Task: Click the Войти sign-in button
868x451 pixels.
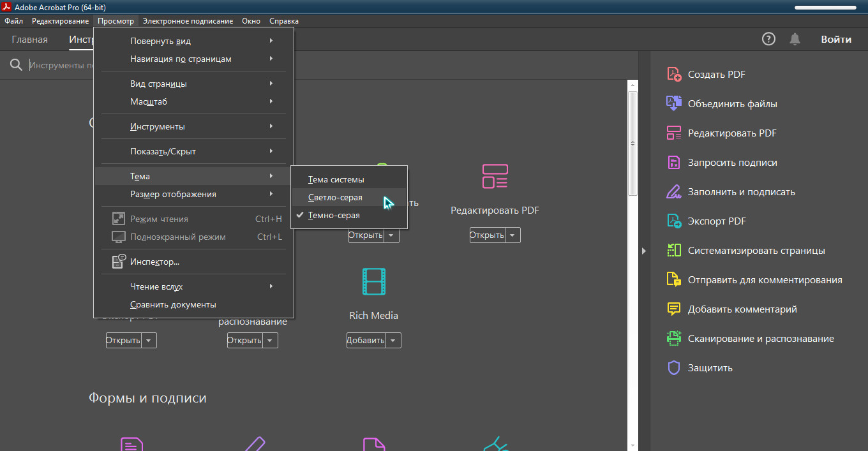Action: pyautogui.click(x=836, y=40)
